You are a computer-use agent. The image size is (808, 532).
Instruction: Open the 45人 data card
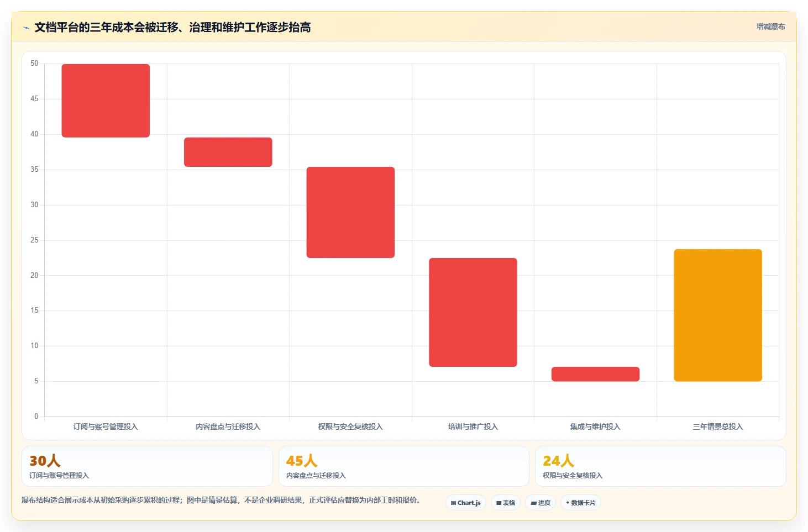tap(404, 466)
